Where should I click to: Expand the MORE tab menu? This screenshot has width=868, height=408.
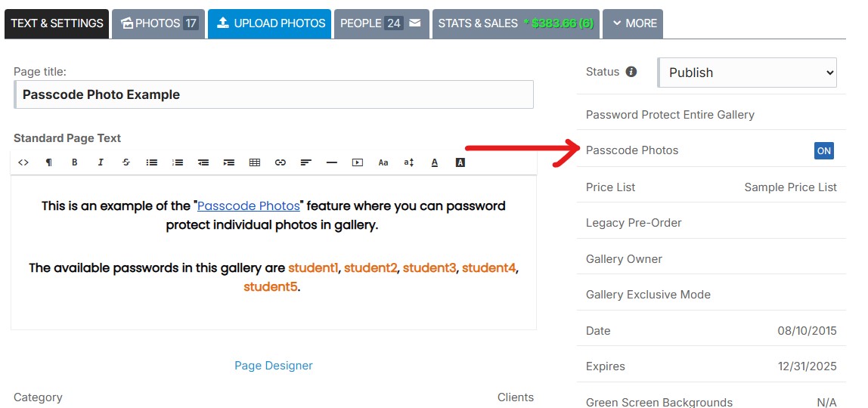click(x=633, y=23)
